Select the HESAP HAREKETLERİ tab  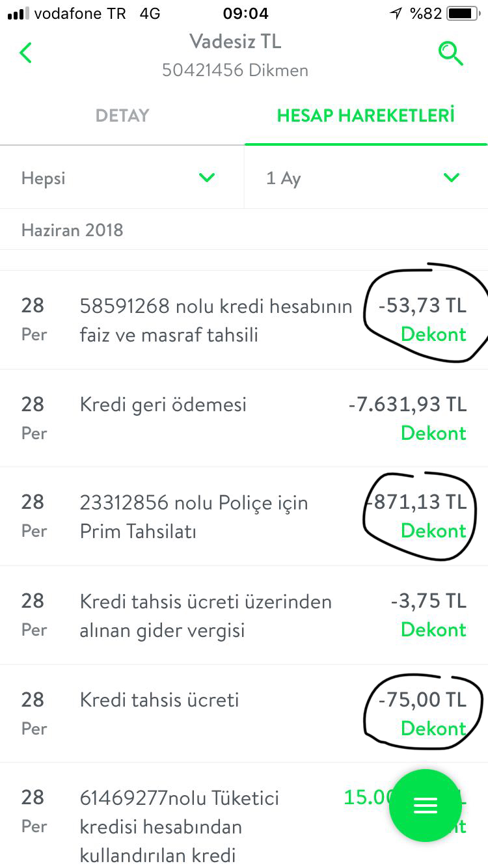(x=366, y=116)
